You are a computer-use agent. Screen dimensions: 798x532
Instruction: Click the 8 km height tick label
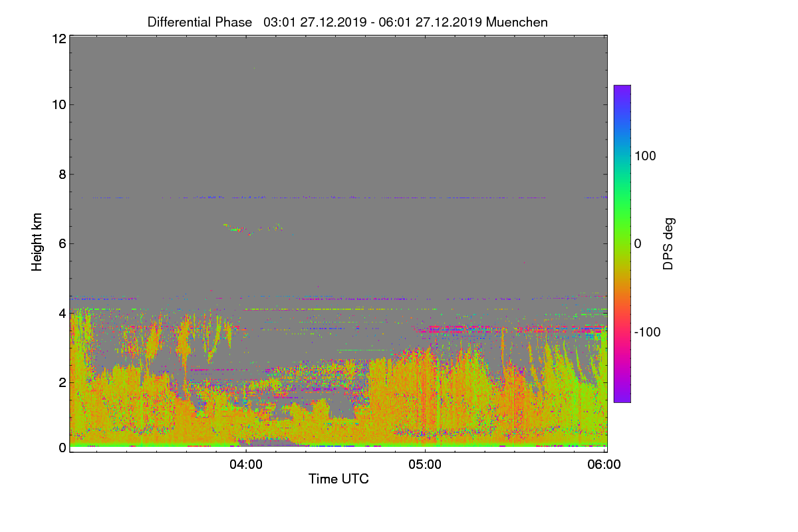62,174
